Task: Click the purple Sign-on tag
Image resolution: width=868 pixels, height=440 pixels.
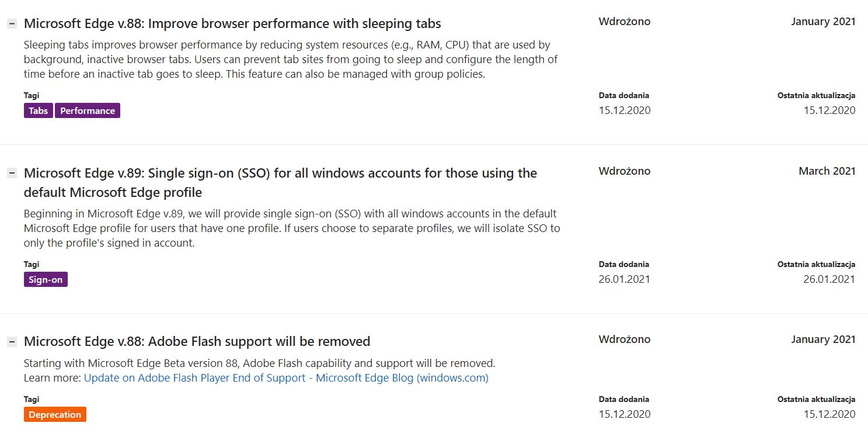Action: click(46, 279)
